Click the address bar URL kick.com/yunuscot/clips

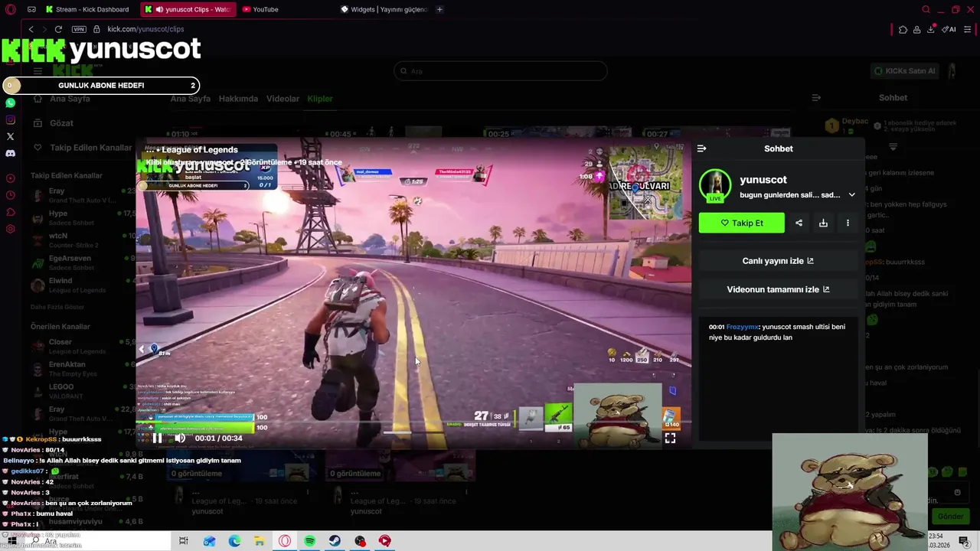[x=145, y=29]
